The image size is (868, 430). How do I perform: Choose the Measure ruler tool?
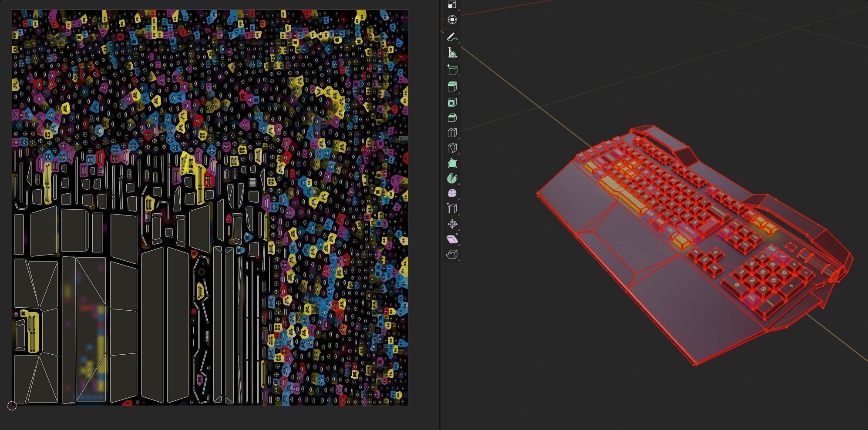452,53
